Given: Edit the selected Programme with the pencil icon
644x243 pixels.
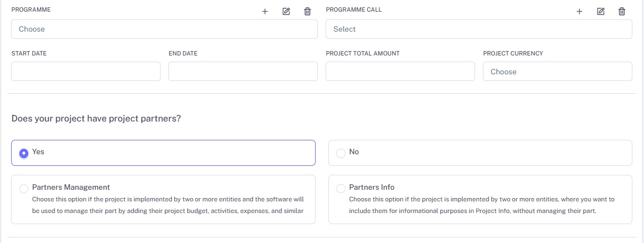Looking at the screenshot, I should pyautogui.click(x=286, y=12).
